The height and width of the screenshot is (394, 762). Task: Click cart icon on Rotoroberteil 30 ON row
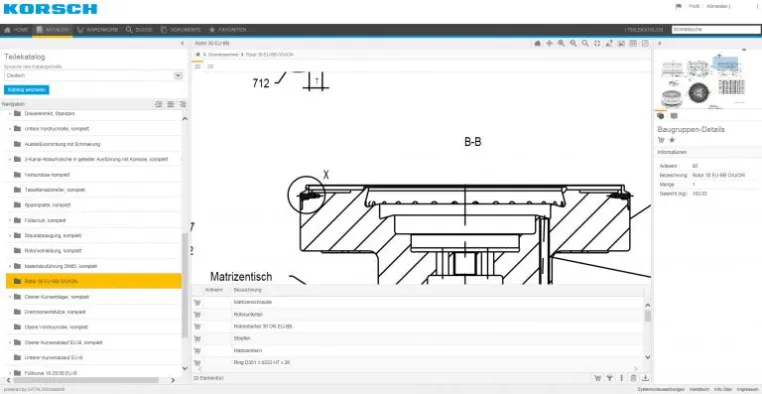click(x=197, y=326)
